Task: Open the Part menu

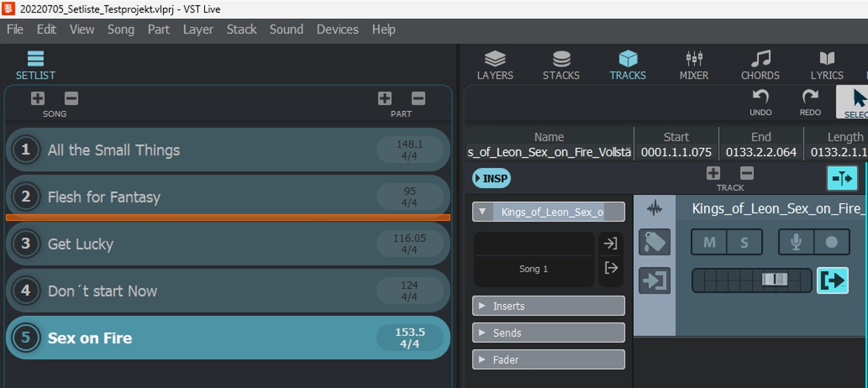Action: point(158,29)
